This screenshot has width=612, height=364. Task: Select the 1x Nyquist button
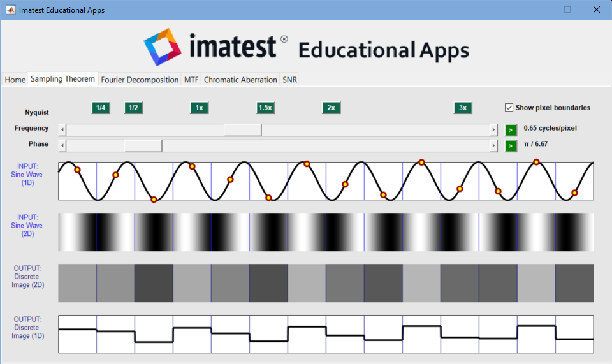pos(200,108)
